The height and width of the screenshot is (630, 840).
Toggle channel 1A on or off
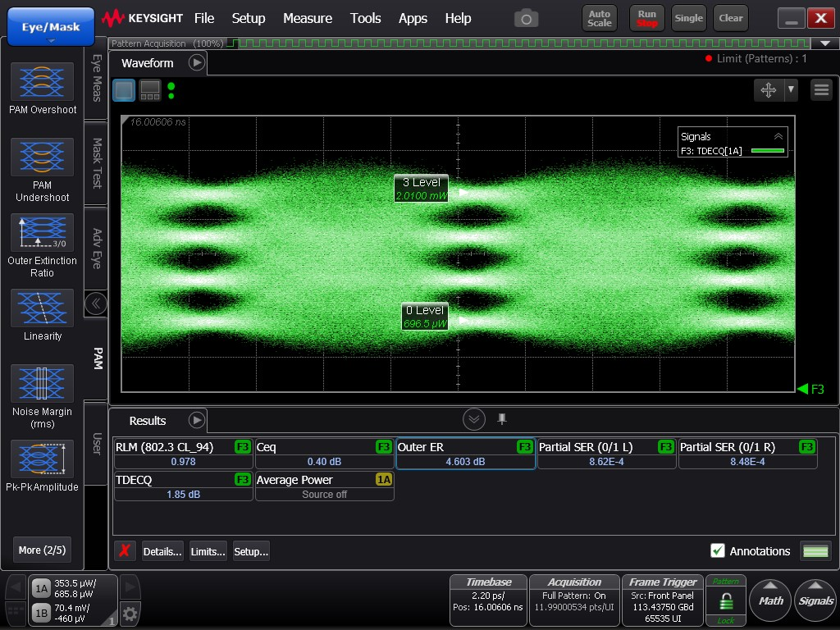pyautogui.click(x=40, y=588)
